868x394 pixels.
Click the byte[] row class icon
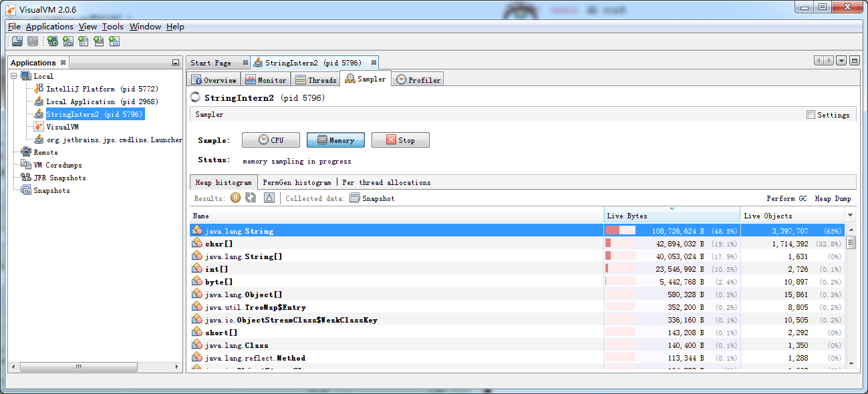(197, 281)
